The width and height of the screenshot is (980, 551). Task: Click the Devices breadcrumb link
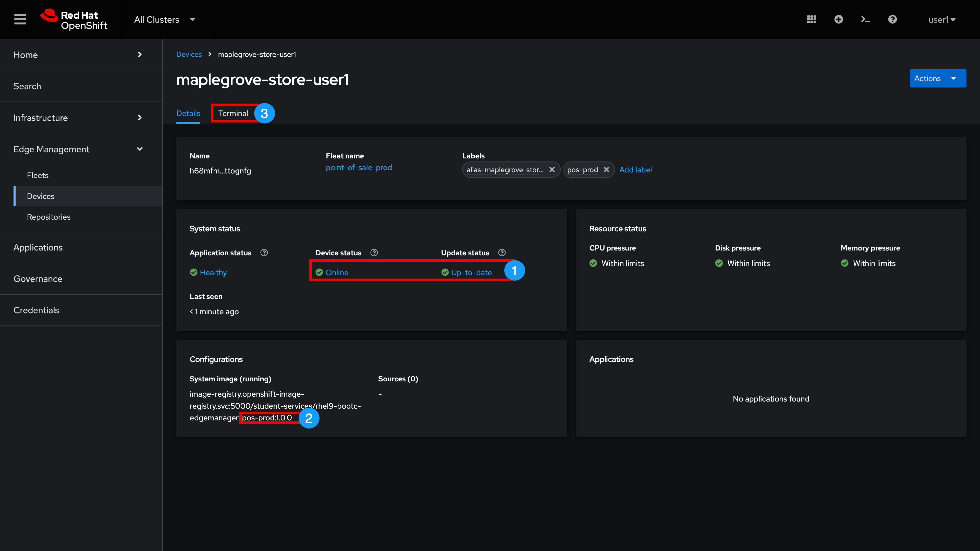tap(189, 54)
